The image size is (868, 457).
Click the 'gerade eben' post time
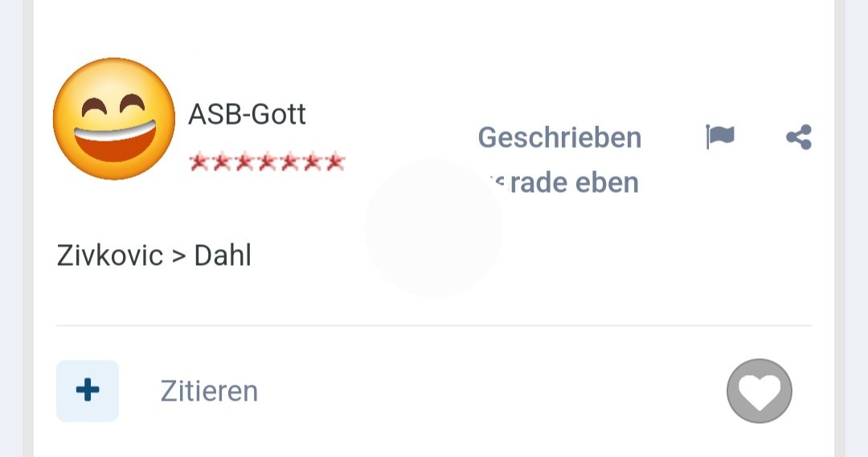coord(563,182)
